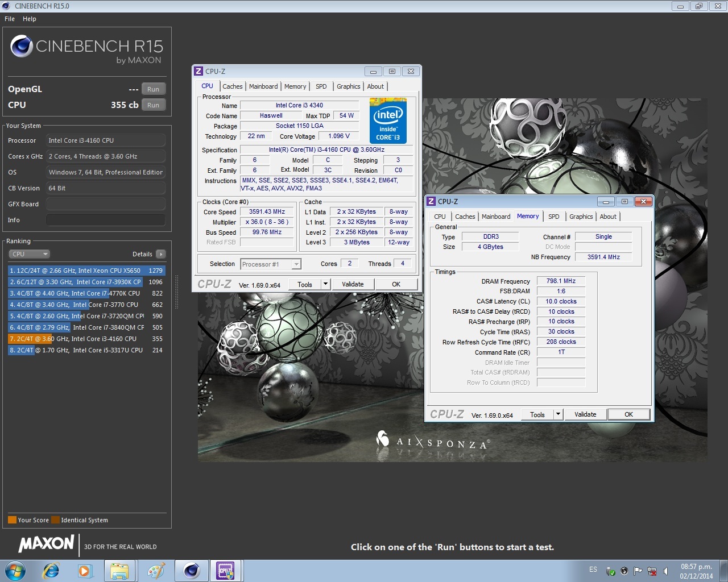Select the Core i5-3317U ranking row

point(86,350)
